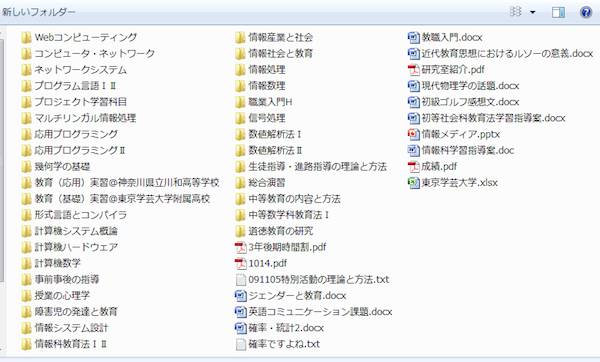Select the folder name 情報処理
This screenshot has height=362, width=600.
267,70
